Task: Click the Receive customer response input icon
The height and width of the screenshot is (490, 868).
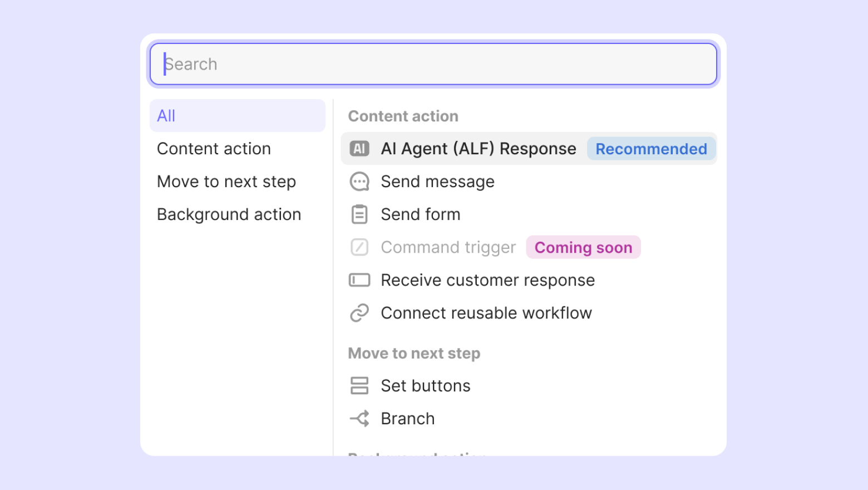Action: point(359,280)
